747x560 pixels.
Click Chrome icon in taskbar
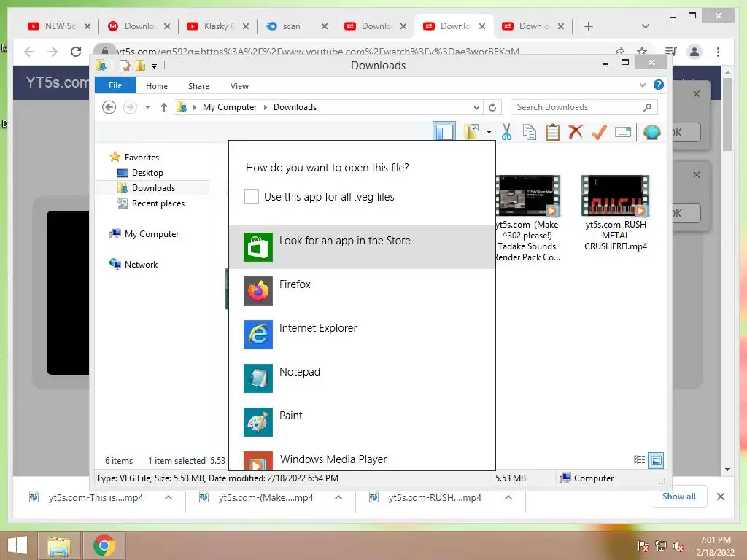coord(104,545)
